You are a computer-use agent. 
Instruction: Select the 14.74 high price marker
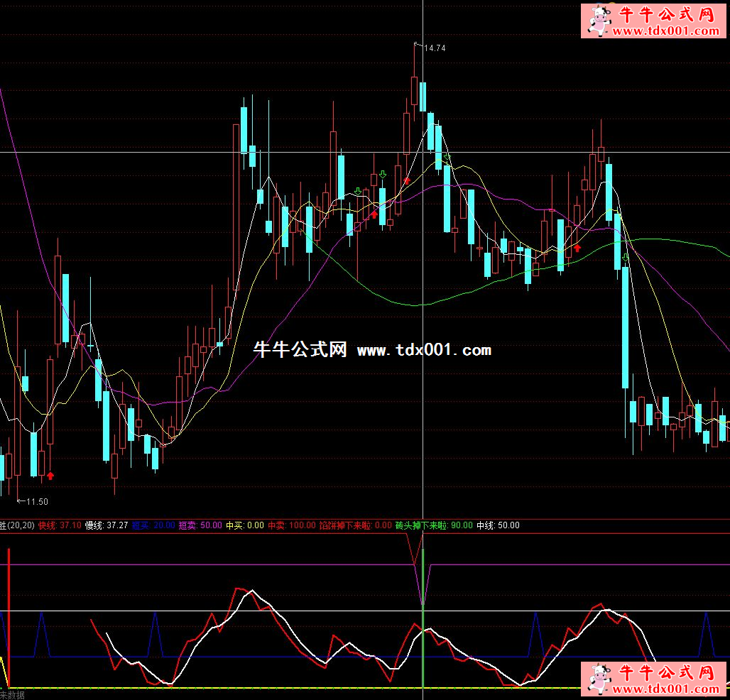[x=434, y=48]
